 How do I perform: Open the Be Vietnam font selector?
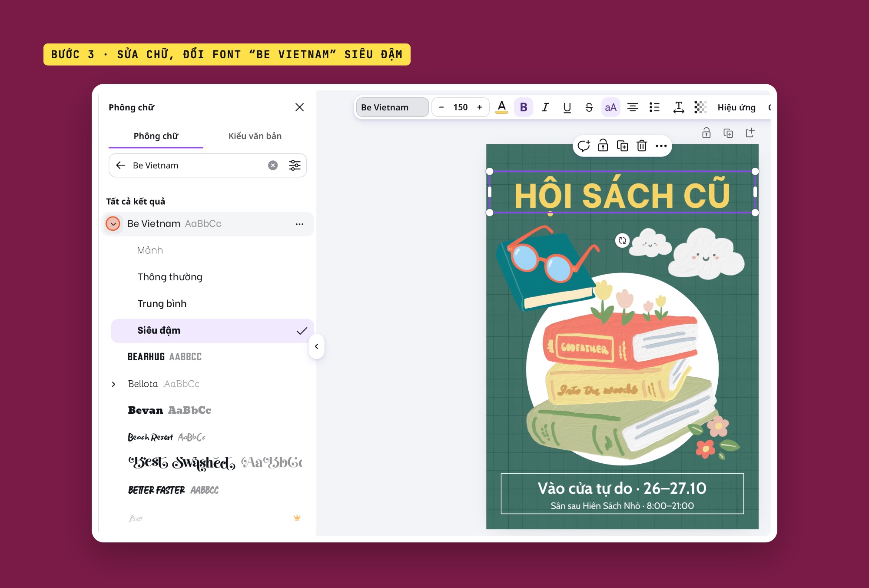[x=392, y=107]
